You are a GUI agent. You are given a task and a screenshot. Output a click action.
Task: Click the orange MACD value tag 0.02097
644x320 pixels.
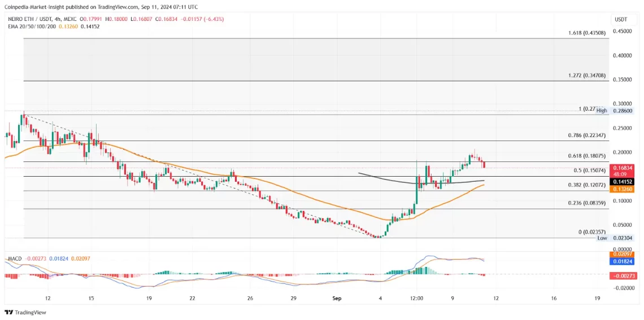pyautogui.click(x=622, y=255)
